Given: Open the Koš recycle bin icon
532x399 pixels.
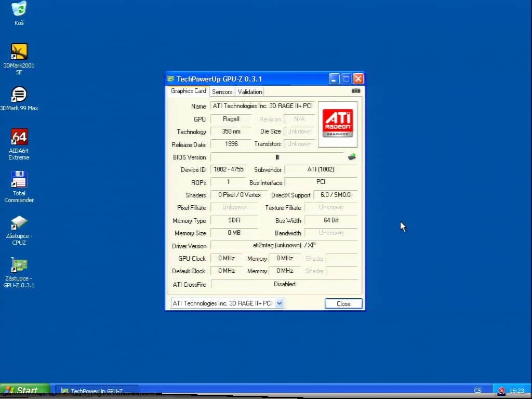Looking at the screenshot, I should coord(19,9).
